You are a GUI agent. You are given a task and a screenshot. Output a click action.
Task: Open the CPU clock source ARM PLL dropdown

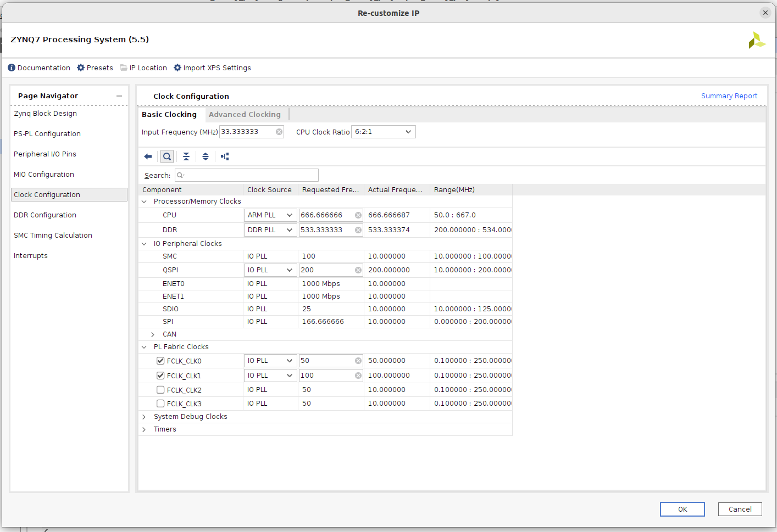pyautogui.click(x=270, y=215)
